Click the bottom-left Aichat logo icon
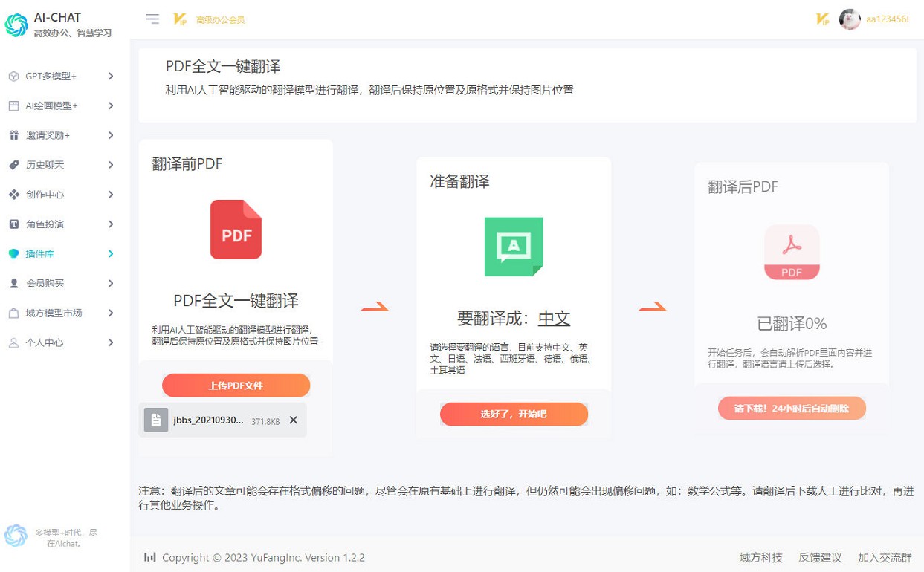 [16, 536]
